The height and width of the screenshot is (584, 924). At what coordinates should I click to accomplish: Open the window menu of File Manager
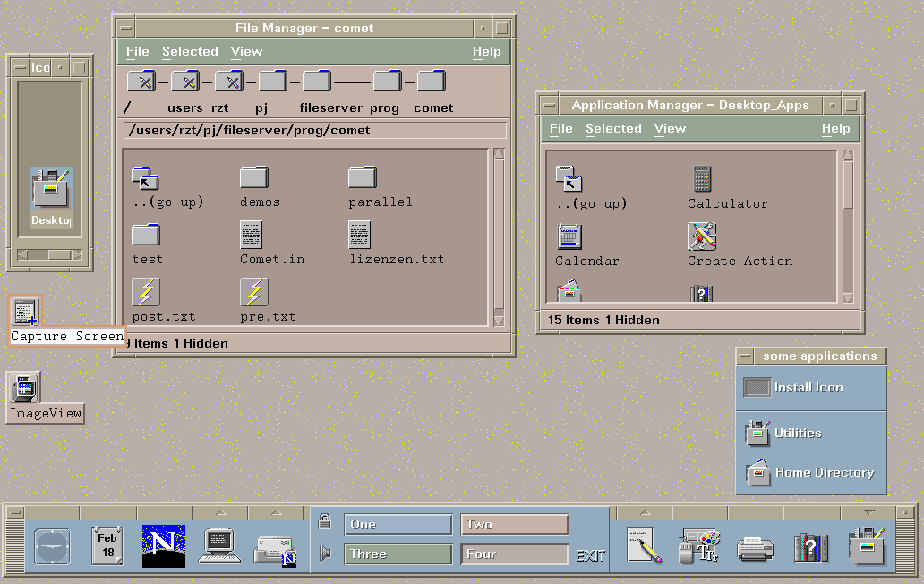pos(125,28)
